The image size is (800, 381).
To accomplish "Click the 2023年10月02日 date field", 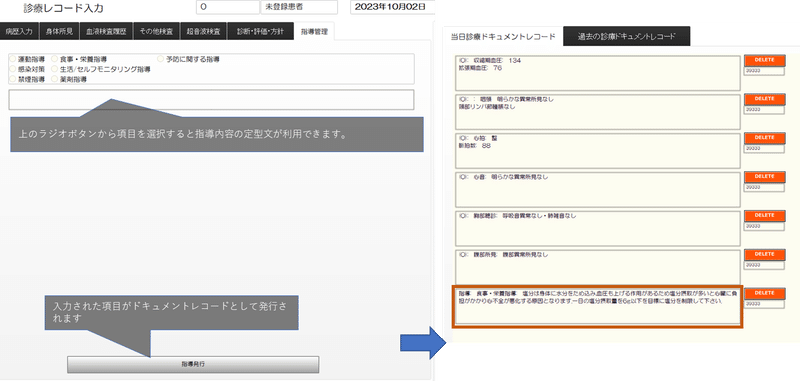I will (392, 7).
